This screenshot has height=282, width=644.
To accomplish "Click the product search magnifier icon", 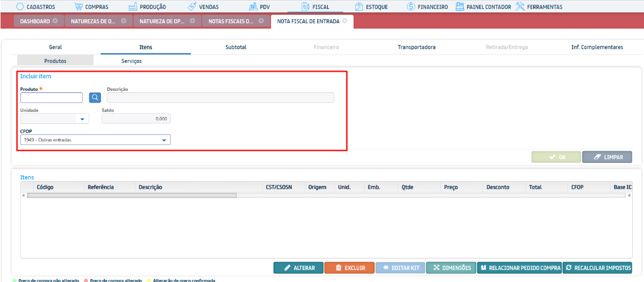I will coord(95,97).
